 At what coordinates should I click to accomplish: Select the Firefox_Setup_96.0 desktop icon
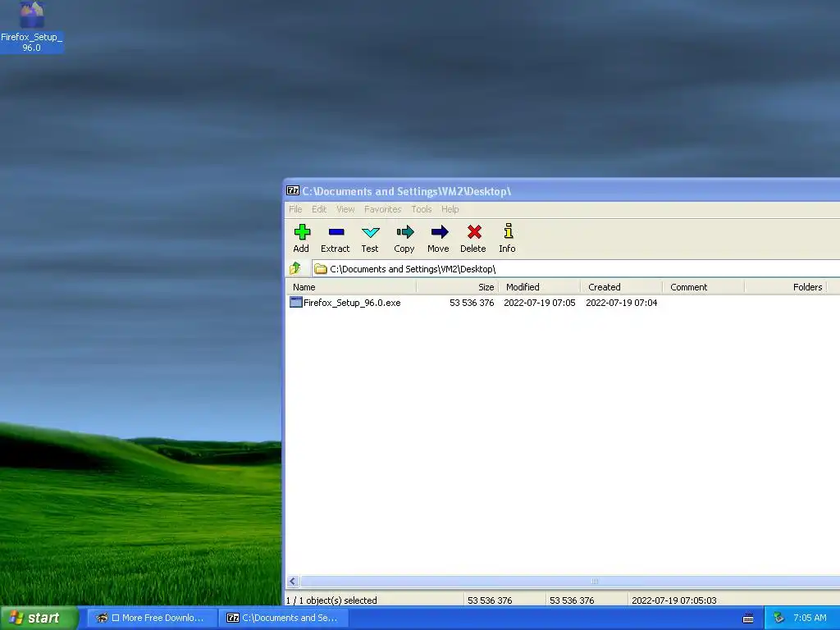point(32,27)
